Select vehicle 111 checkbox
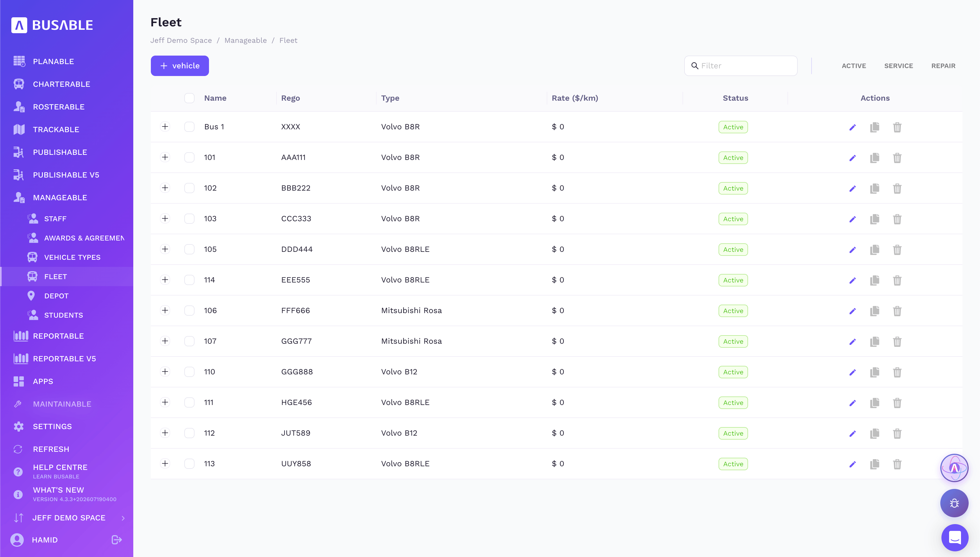Image resolution: width=980 pixels, height=557 pixels. pyautogui.click(x=189, y=402)
